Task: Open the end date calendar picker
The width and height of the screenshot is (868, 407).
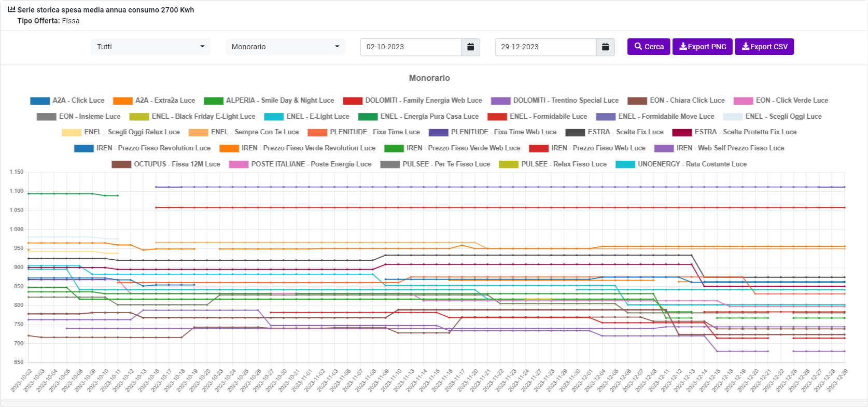Action: [605, 47]
